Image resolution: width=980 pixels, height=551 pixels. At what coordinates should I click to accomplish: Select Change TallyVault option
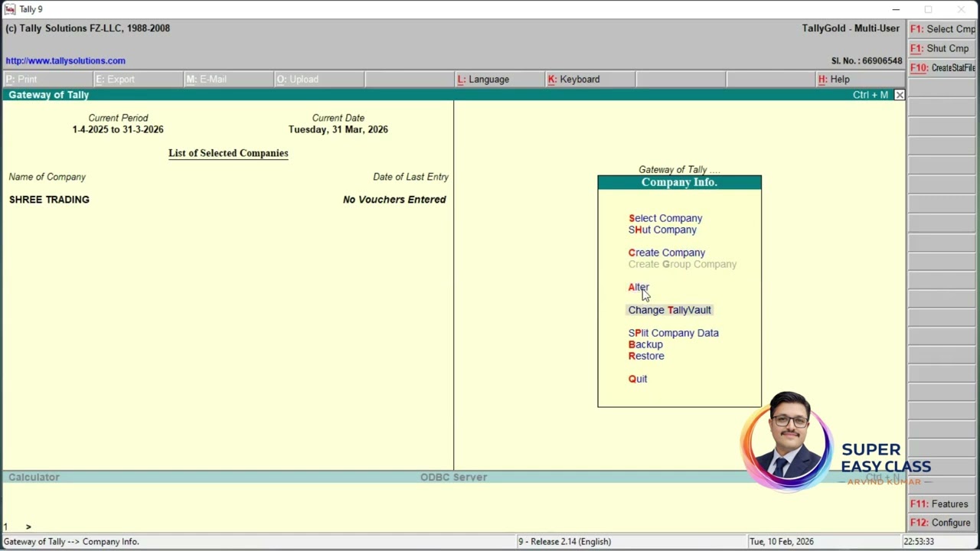click(x=670, y=310)
